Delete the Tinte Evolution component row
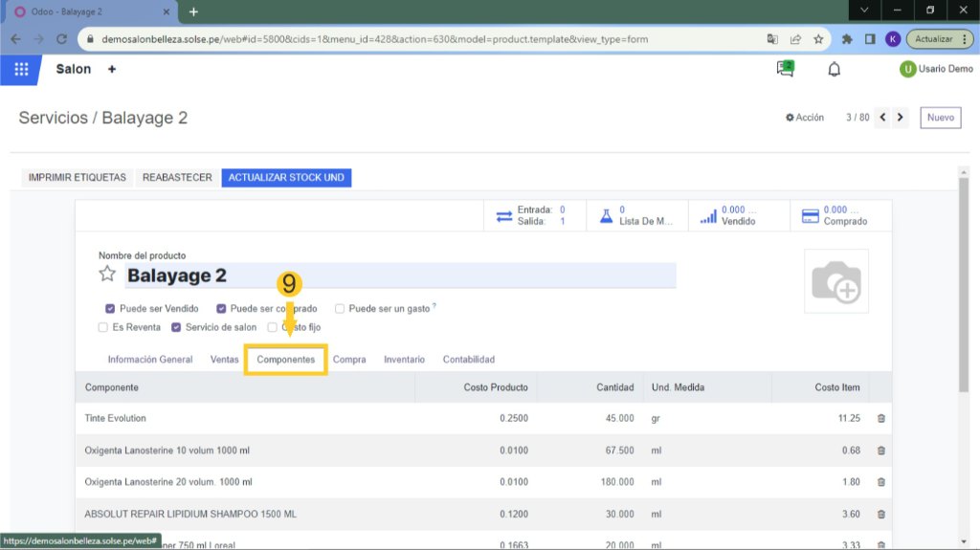The height and width of the screenshot is (550, 980). click(x=880, y=418)
